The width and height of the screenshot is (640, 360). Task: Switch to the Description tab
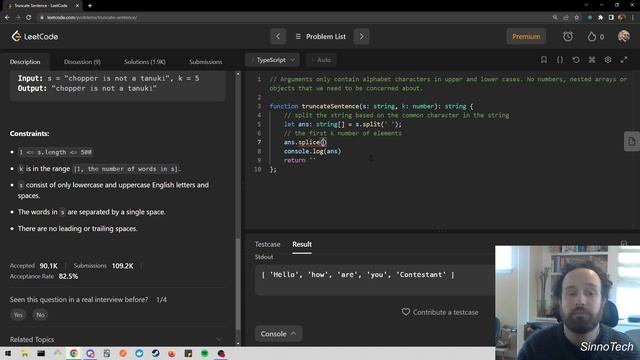(x=25, y=62)
